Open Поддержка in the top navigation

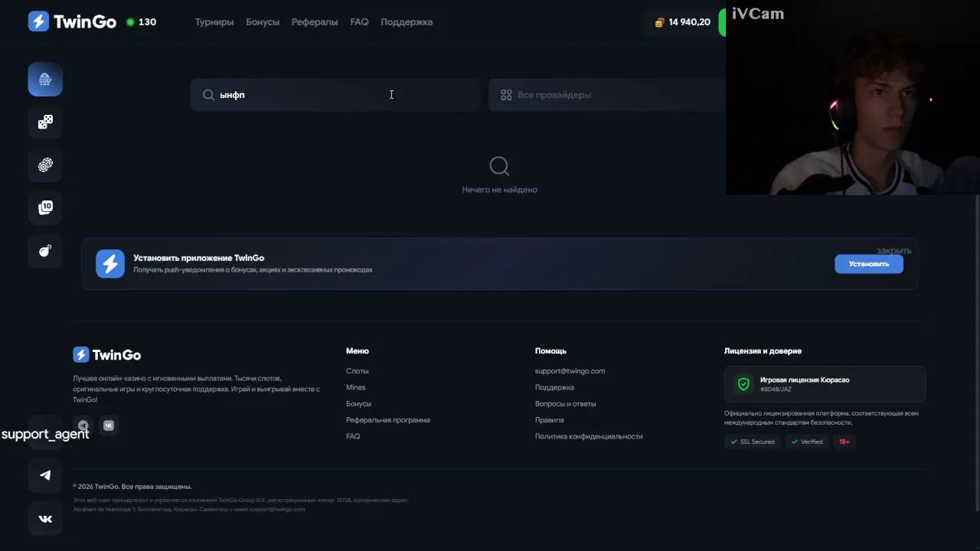point(407,22)
